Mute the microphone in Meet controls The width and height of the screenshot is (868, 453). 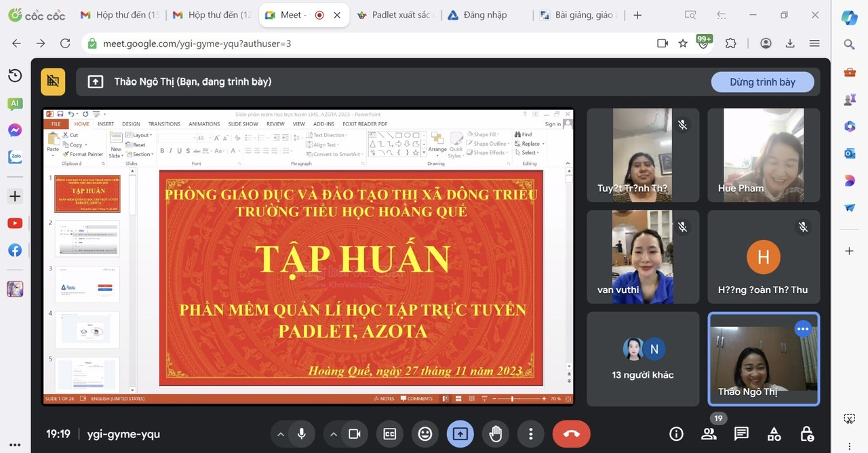pos(301,434)
